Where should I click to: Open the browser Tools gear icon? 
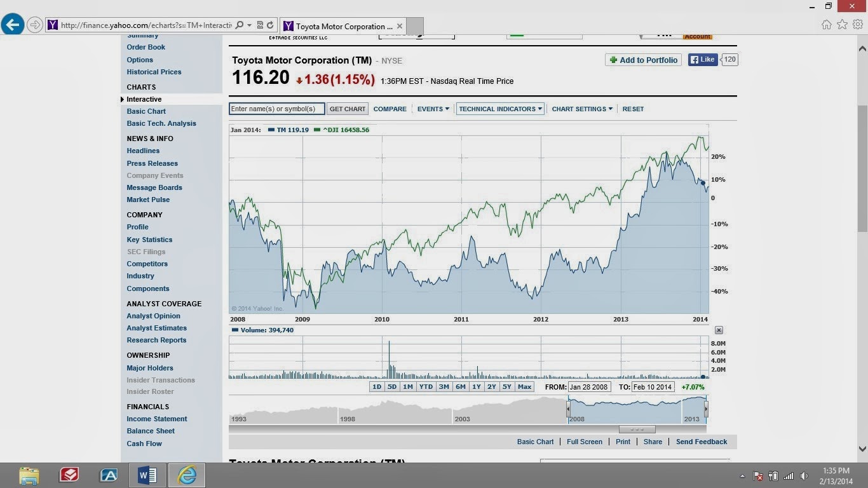click(858, 25)
